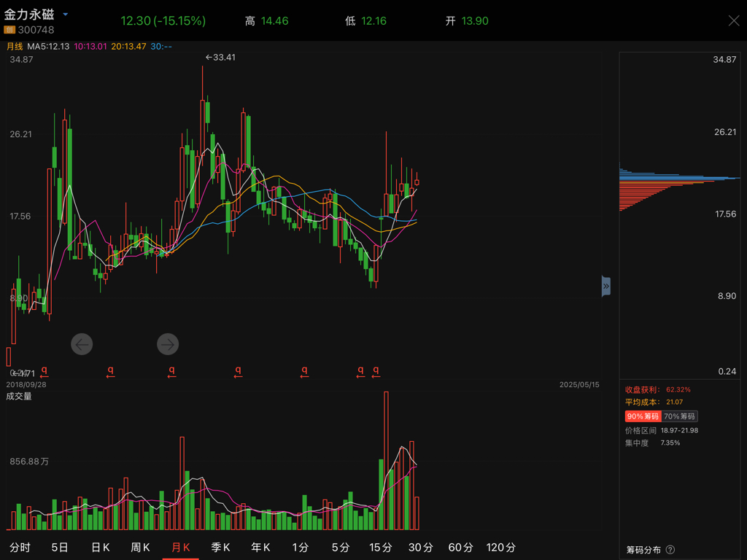The height and width of the screenshot is (560, 747).
Task: Click the 高 14.46 high value
Action: pos(267,21)
